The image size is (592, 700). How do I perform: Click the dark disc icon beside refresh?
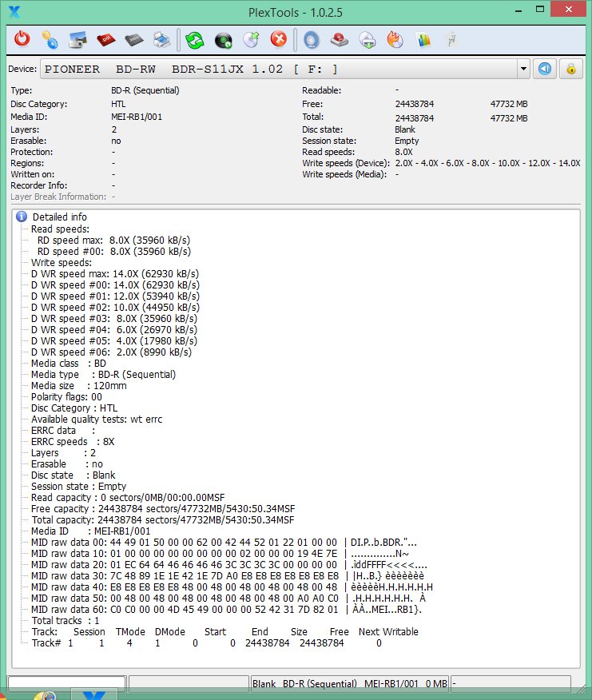pos(224,39)
